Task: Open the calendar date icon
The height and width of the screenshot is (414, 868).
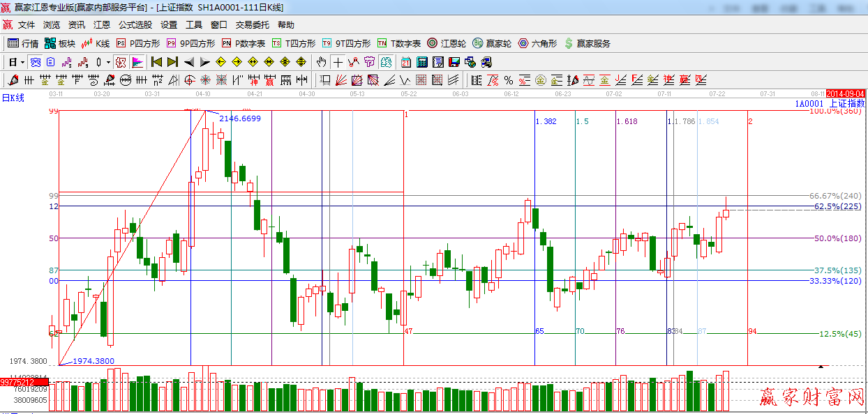Action: [405, 62]
